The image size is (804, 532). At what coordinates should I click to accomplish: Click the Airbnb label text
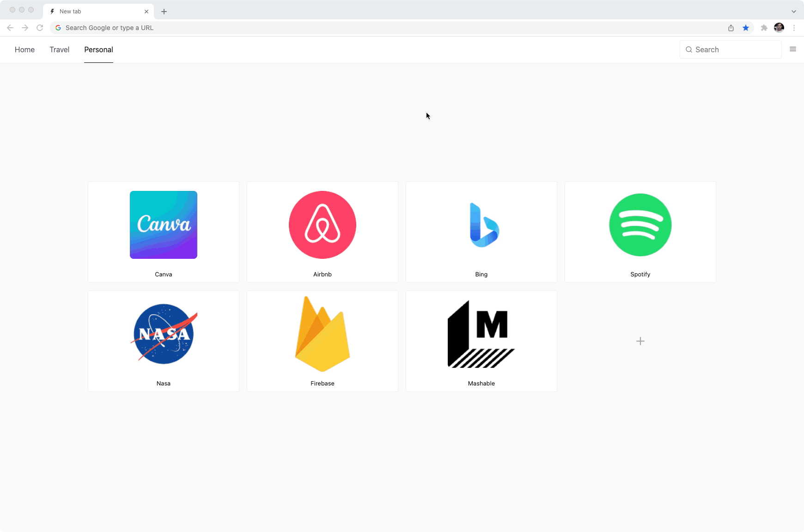[x=323, y=274]
